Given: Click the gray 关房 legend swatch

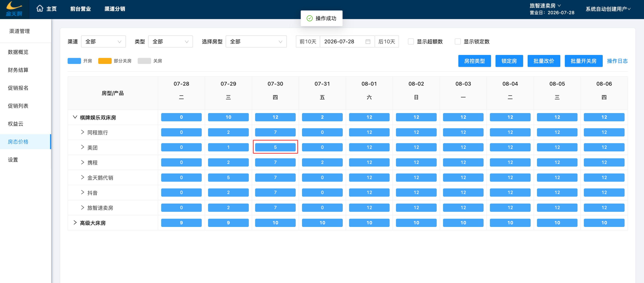Looking at the screenshot, I should [144, 61].
